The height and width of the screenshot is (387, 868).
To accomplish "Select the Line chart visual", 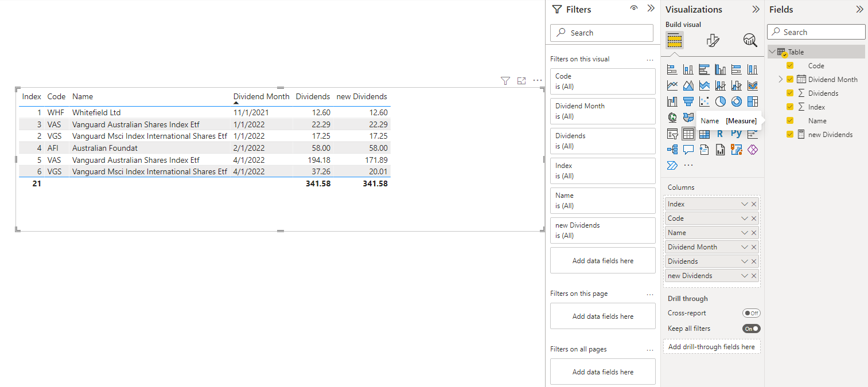I will click(x=672, y=85).
